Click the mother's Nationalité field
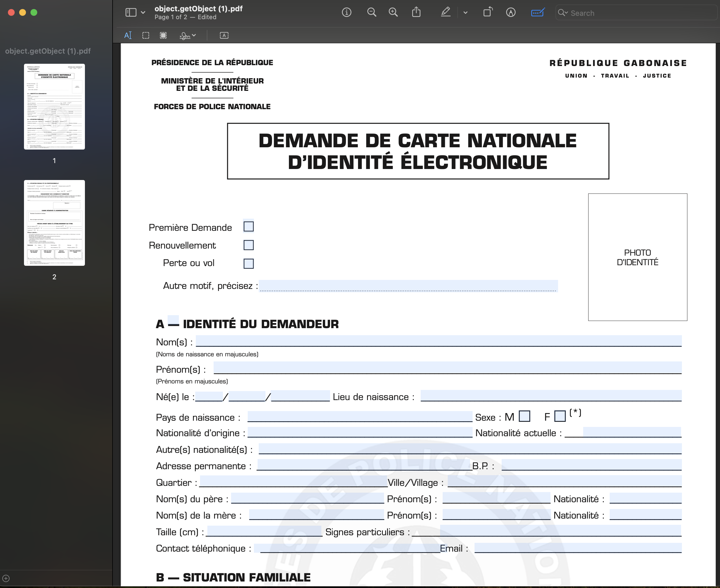720x588 pixels. (646, 514)
